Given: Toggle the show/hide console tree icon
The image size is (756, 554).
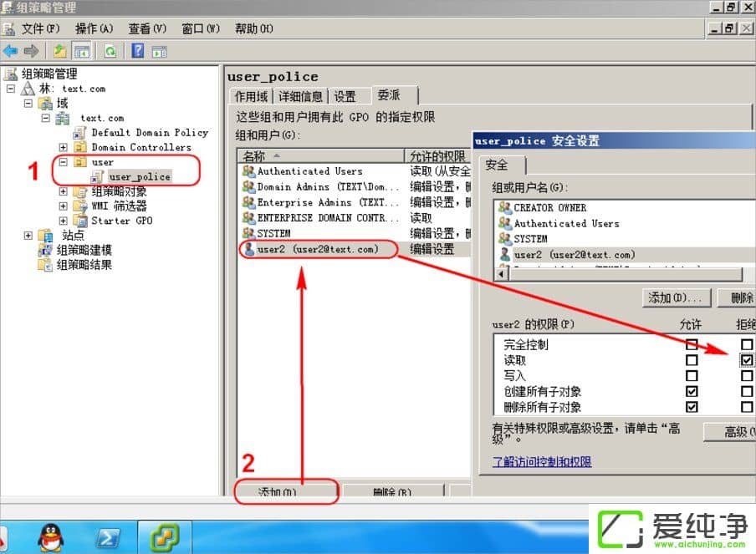Looking at the screenshot, I should click(82, 51).
